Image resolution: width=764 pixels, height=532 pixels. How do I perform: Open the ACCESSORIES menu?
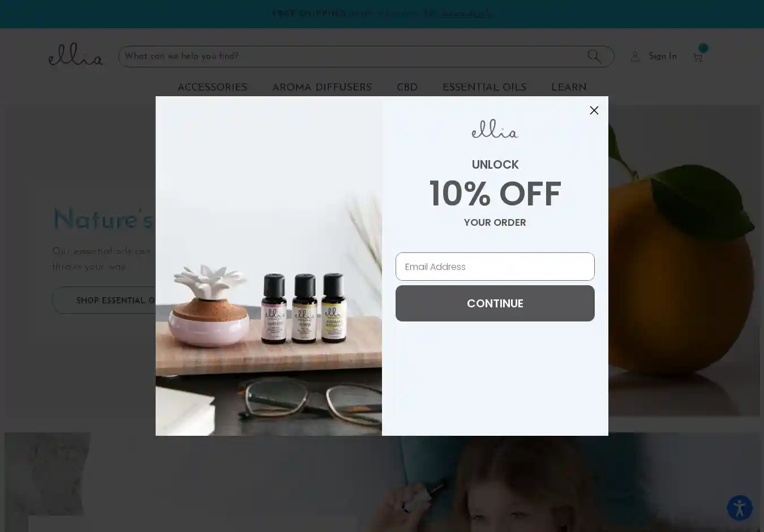coord(212,87)
